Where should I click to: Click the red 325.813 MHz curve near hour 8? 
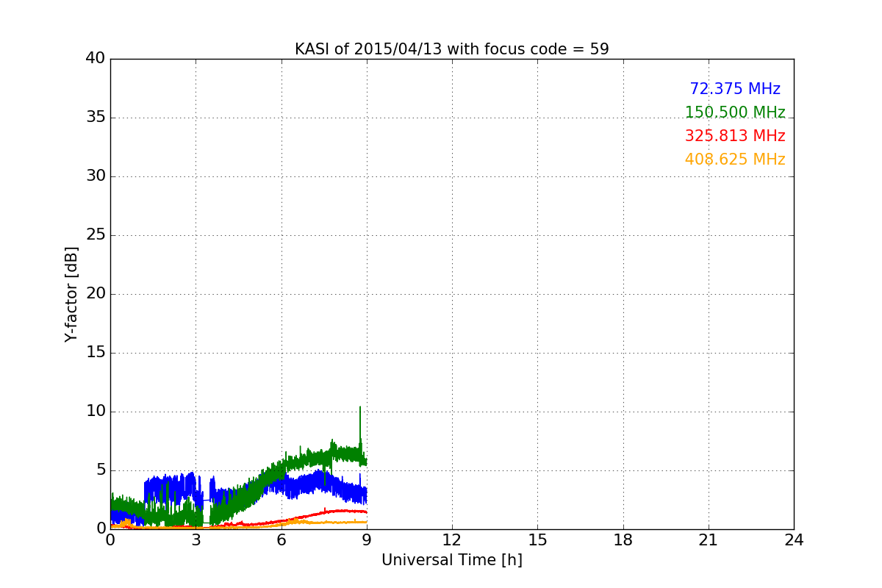338,511
